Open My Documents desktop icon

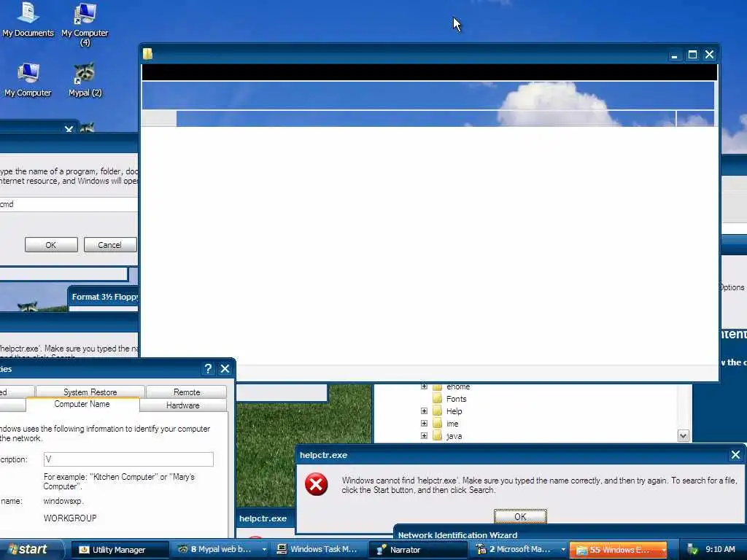click(28, 19)
